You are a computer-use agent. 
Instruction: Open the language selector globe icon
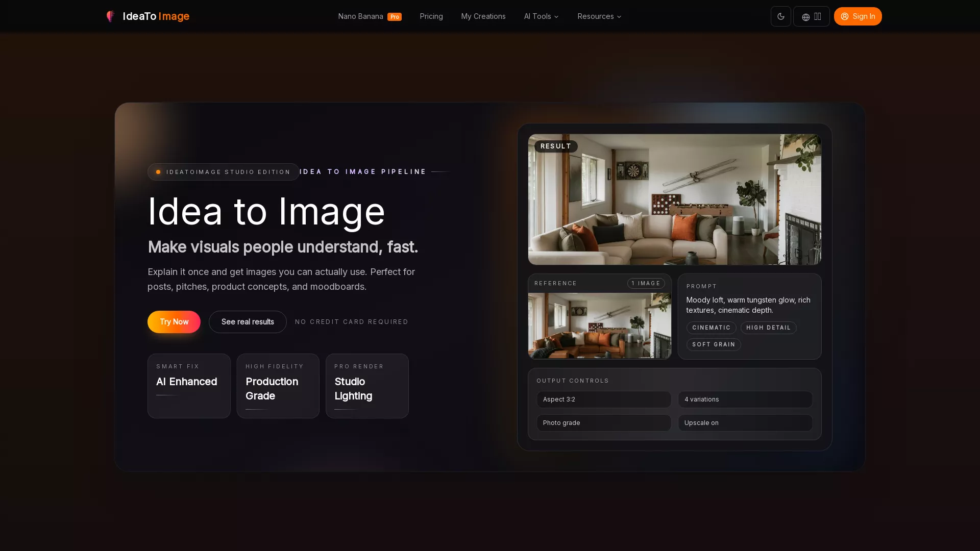click(805, 16)
